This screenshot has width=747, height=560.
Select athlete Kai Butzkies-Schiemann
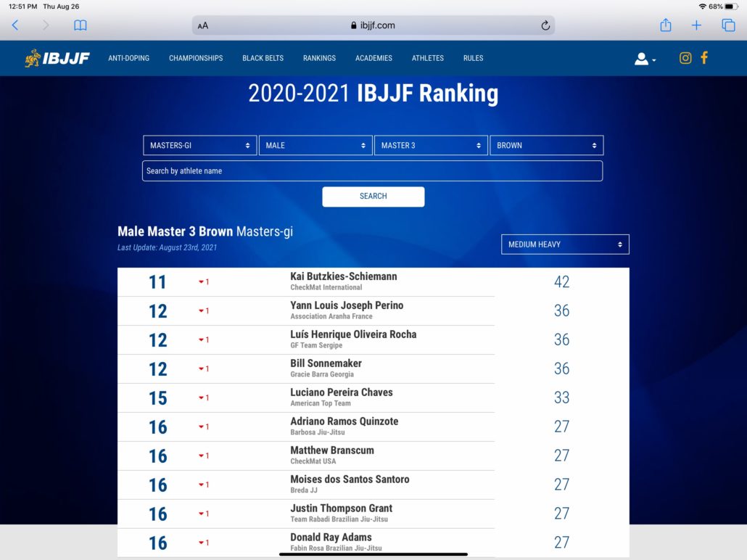[344, 276]
